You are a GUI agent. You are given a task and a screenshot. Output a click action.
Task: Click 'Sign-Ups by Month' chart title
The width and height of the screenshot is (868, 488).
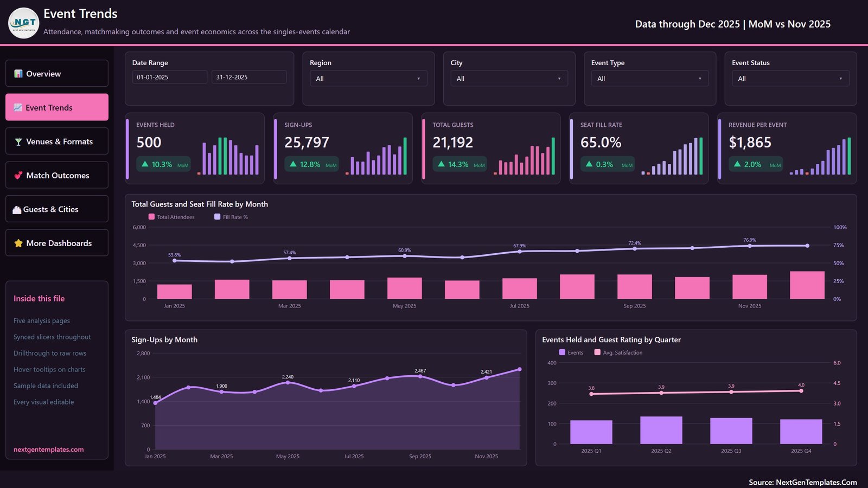click(x=164, y=339)
